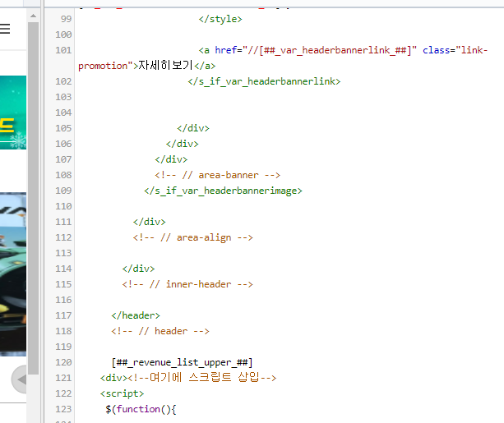Click the 여기에 스크립트 삽입 comment
This screenshot has height=423, width=504.
(x=202, y=377)
